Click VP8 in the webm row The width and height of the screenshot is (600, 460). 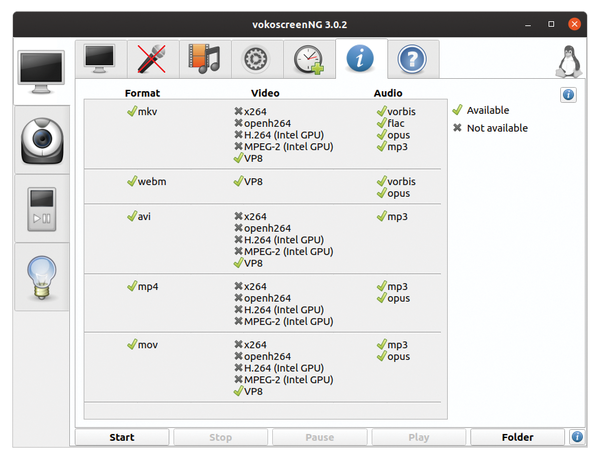(x=248, y=181)
